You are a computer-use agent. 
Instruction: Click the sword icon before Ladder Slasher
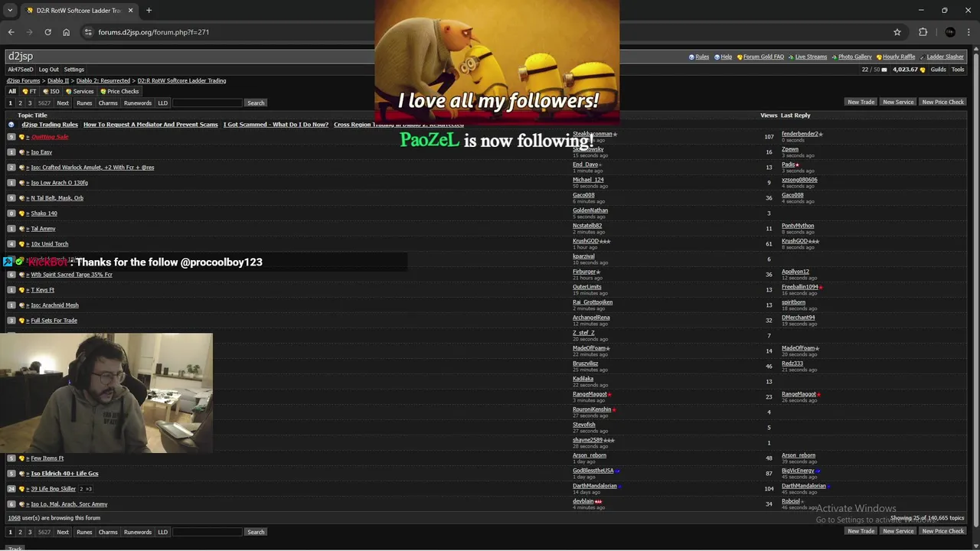[923, 57]
